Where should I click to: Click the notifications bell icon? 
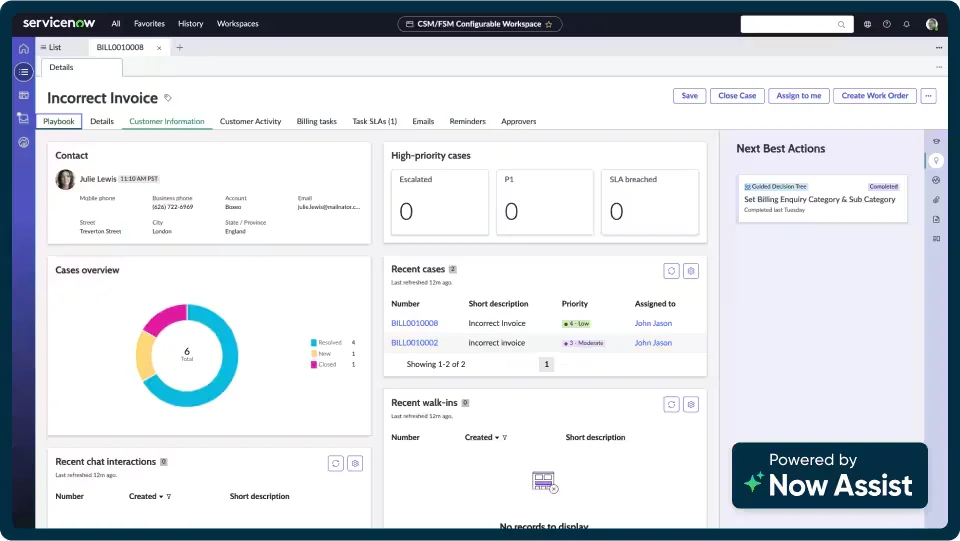point(906,24)
